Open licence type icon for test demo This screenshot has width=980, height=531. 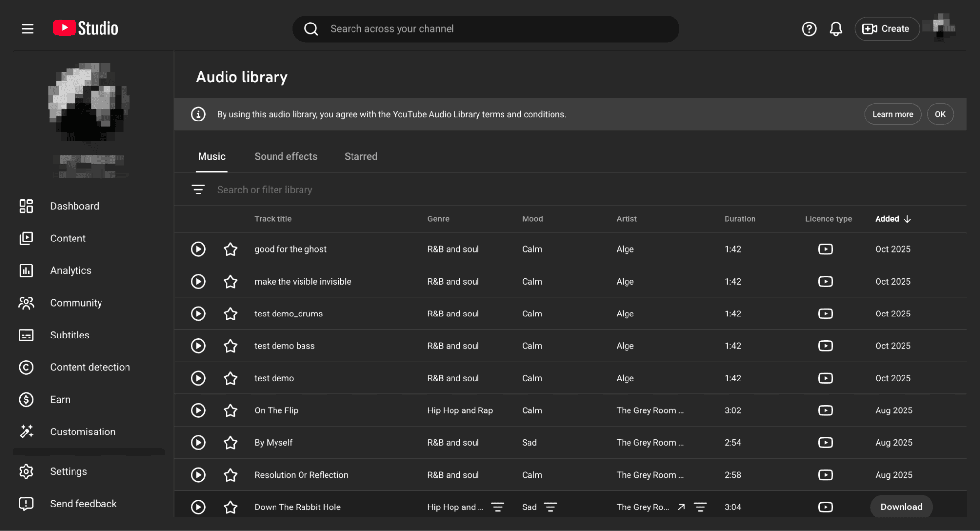point(826,378)
